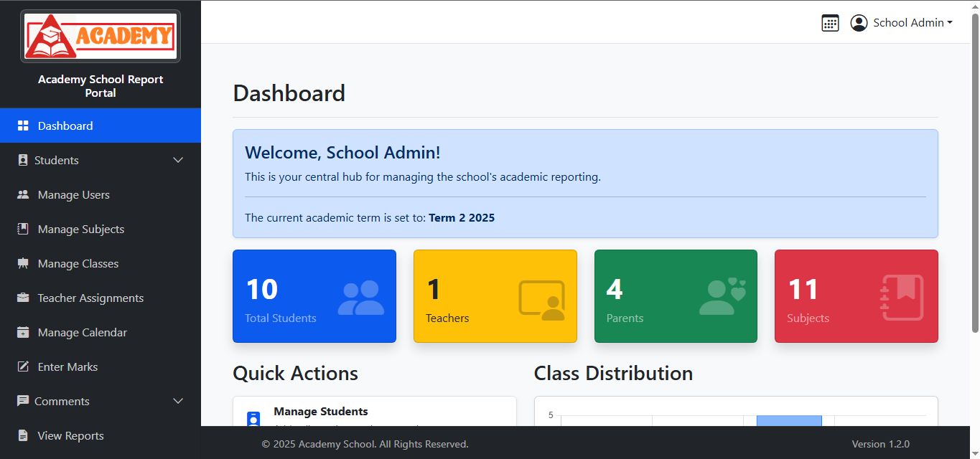
Task: Click the 'Class Distribution' heading
Action: 613,373
